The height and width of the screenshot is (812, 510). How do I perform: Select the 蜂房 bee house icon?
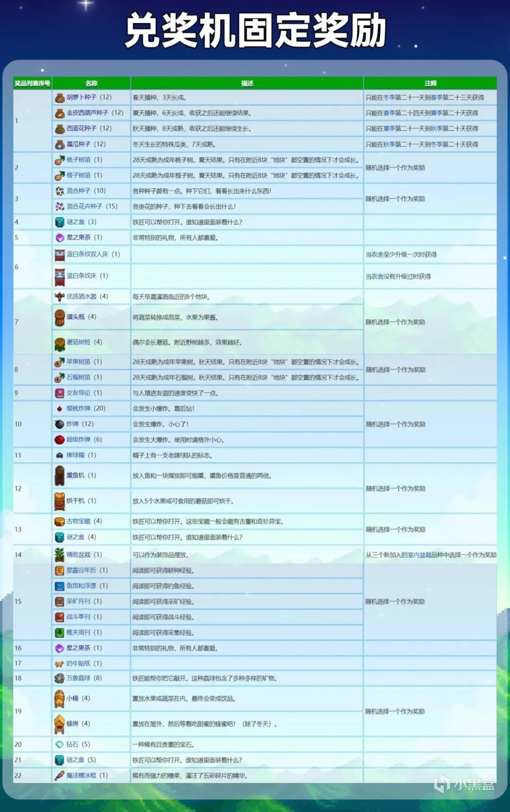59,724
